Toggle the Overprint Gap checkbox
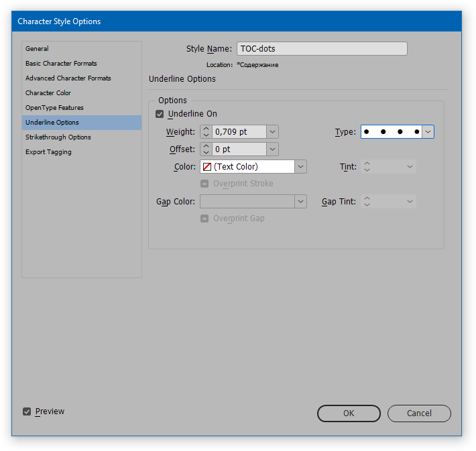476x451 pixels. [204, 218]
